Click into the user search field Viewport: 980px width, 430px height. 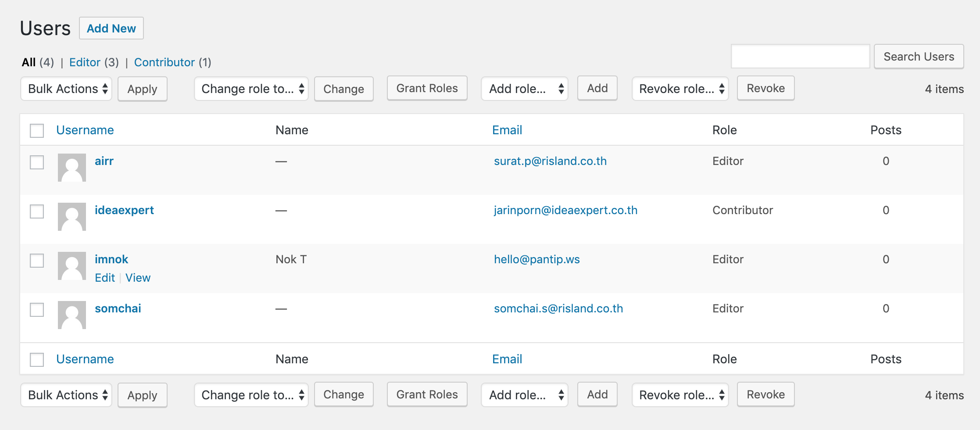[800, 57]
